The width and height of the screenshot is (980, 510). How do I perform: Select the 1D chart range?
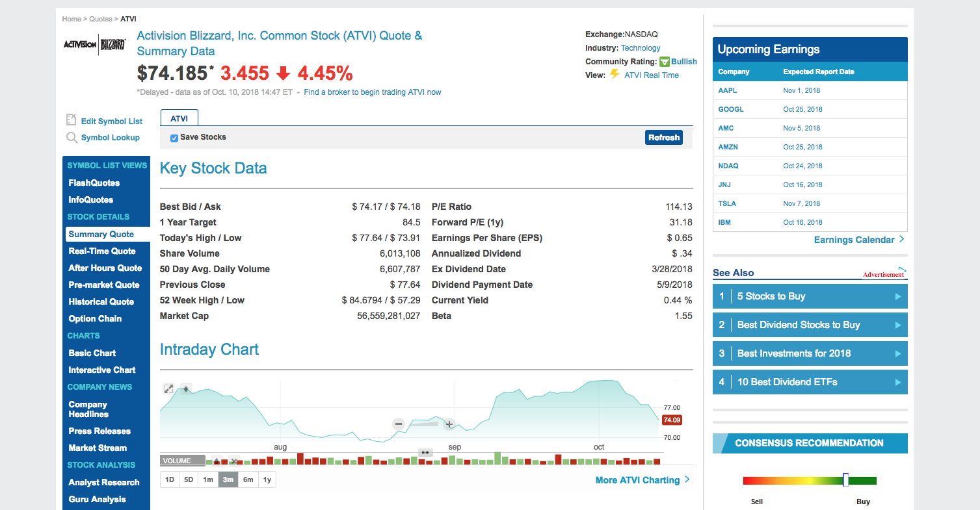tap(170, 479)
